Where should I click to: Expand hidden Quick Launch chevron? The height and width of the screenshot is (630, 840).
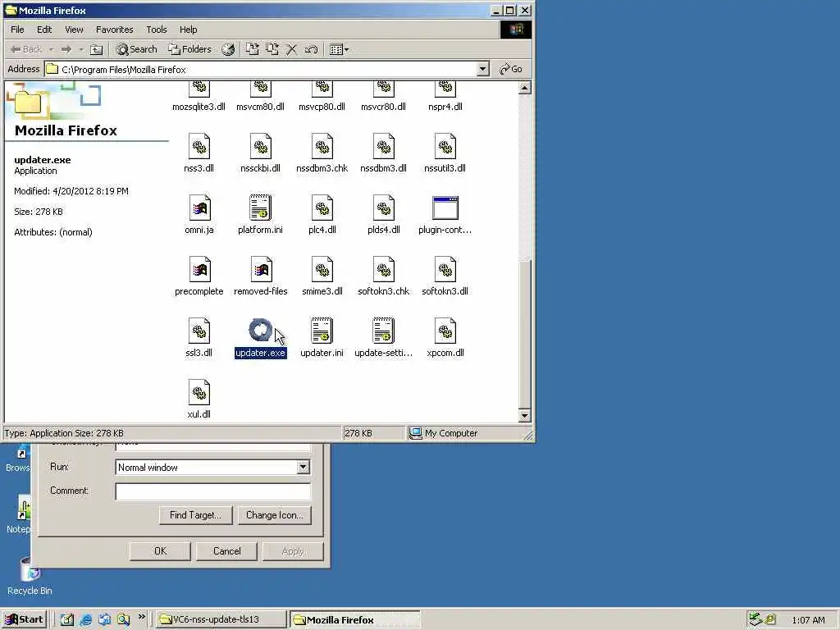141,617
